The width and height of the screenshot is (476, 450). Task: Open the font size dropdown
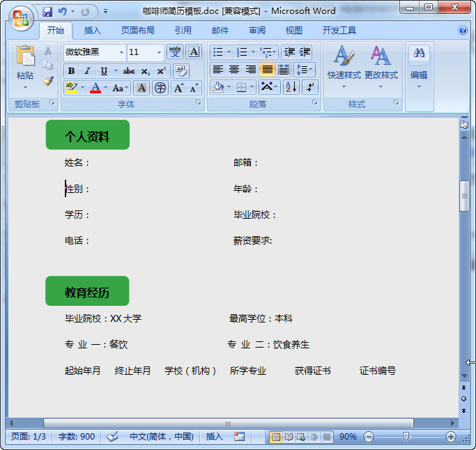159,52
